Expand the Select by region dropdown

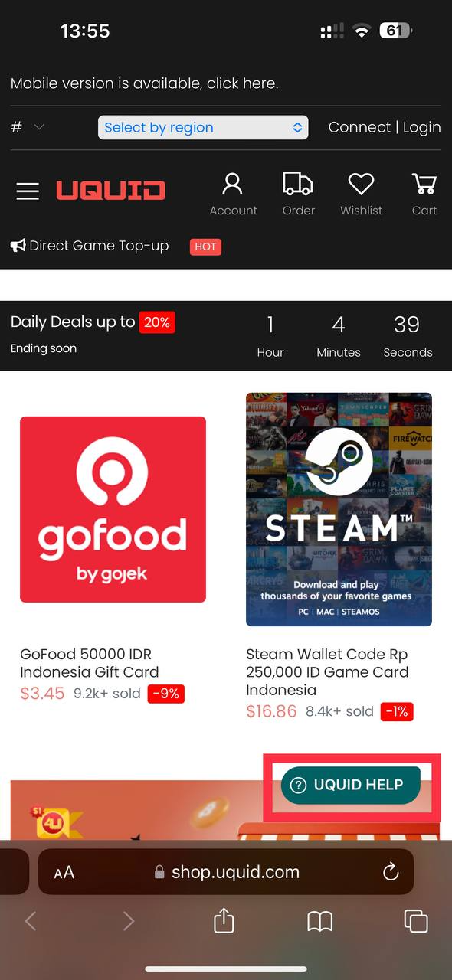203,128
